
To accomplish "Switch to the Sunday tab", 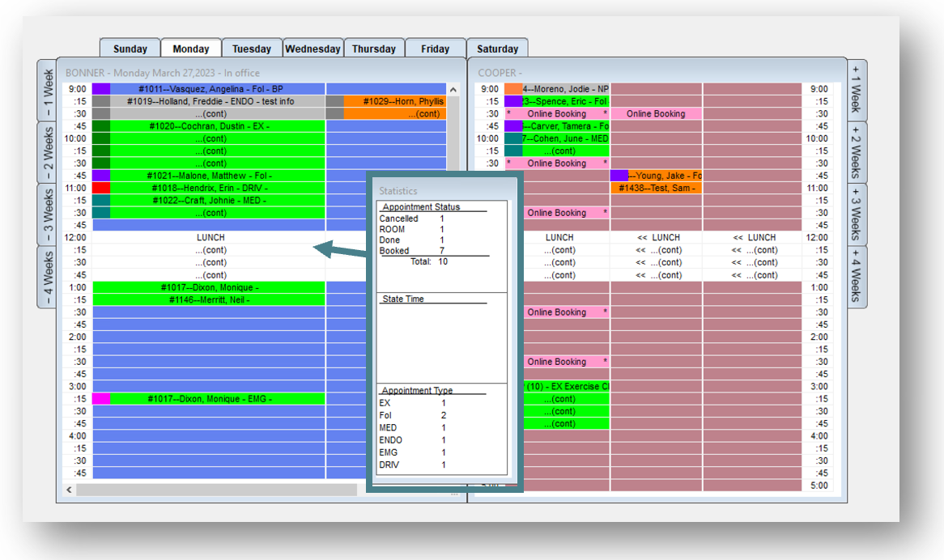I will [x=130, y=49].
